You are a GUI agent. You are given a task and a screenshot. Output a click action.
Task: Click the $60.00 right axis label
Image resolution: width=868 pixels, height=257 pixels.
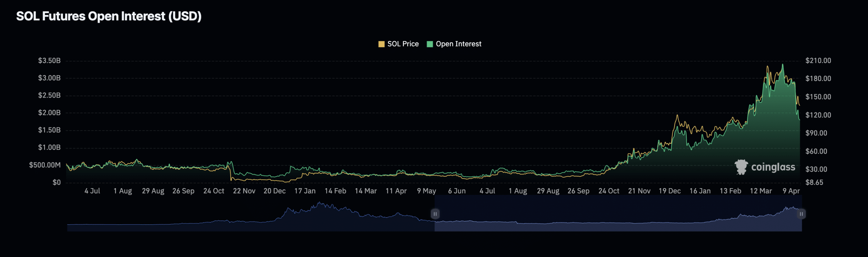pyautogui.click(x=816, y=151)
